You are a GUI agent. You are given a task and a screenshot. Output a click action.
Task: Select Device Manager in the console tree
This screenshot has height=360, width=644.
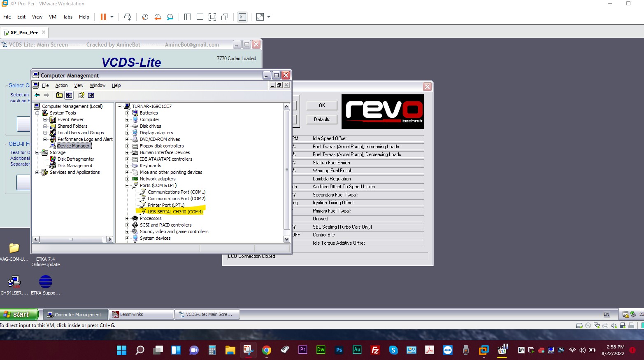click(73, 146)
